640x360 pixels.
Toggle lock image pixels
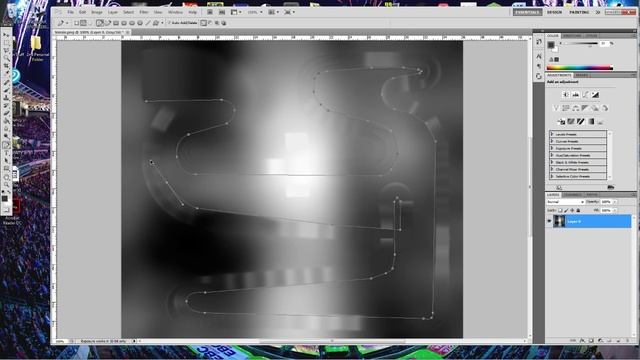[566, 210]
